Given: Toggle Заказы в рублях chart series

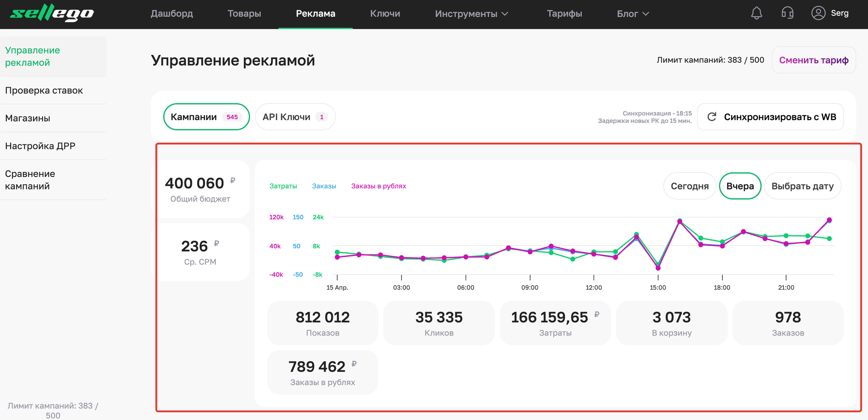Looking at the screenshot, I should 378,186.
